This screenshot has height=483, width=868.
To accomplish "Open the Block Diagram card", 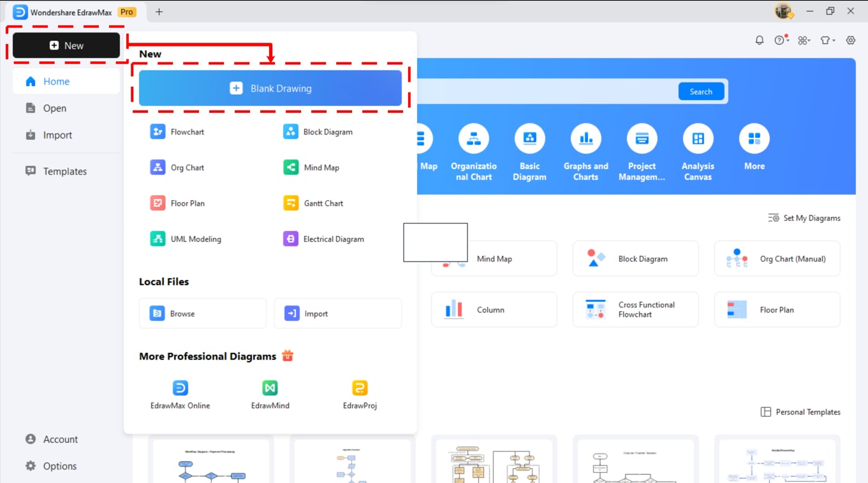I will (x=636, y=258).
